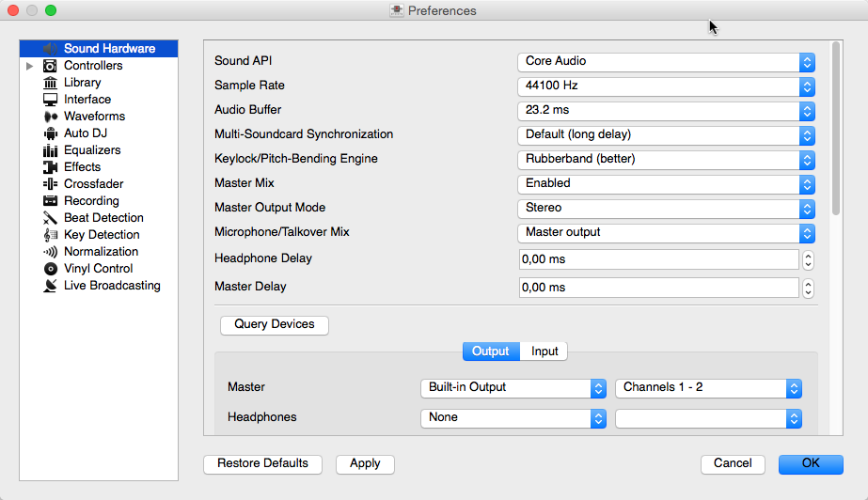Screen dimensions: 868x500
Task: Click the Headphone Delay stepper arrows
Action: pos(808,259)
